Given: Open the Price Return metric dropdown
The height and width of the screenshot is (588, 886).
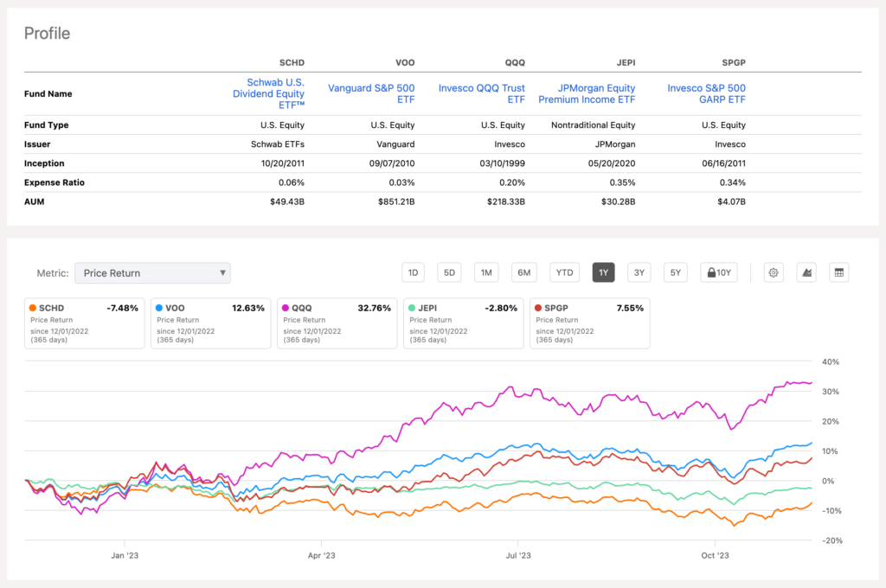Looking at the screenshot, I should (152, 273).
